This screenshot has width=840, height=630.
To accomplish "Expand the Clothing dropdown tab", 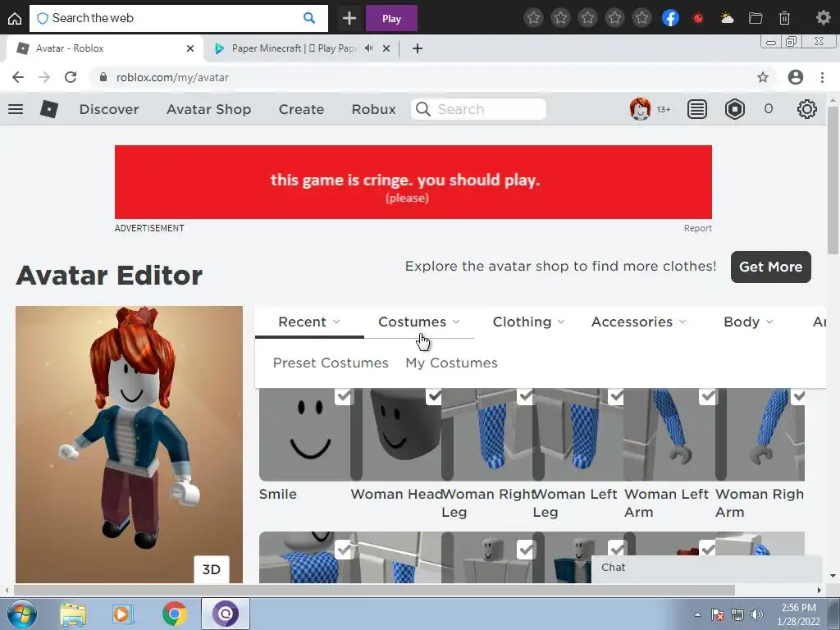I will (x=528, y=322).
